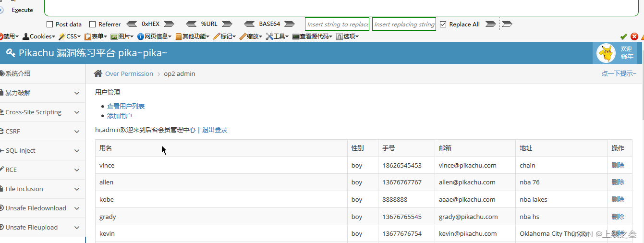
Task: Uncheck the Replace All checkbox
Action: point(443,24)
